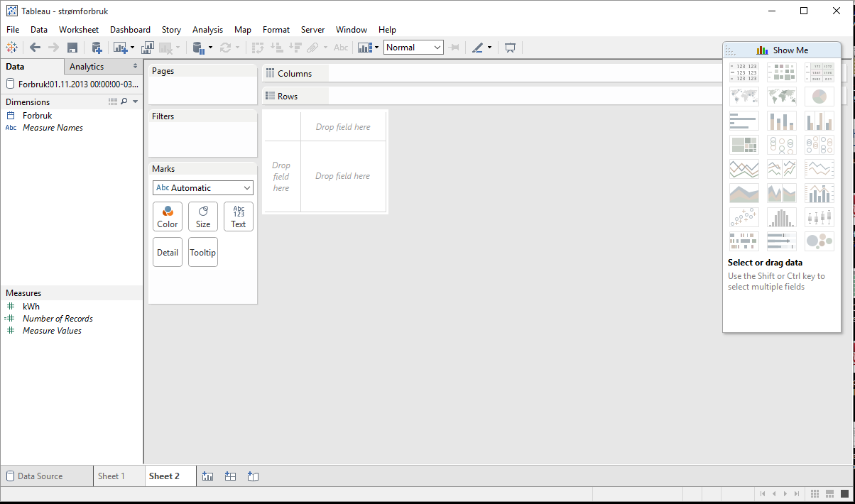Click the Data pane up-down arrows

pos(135,66)
